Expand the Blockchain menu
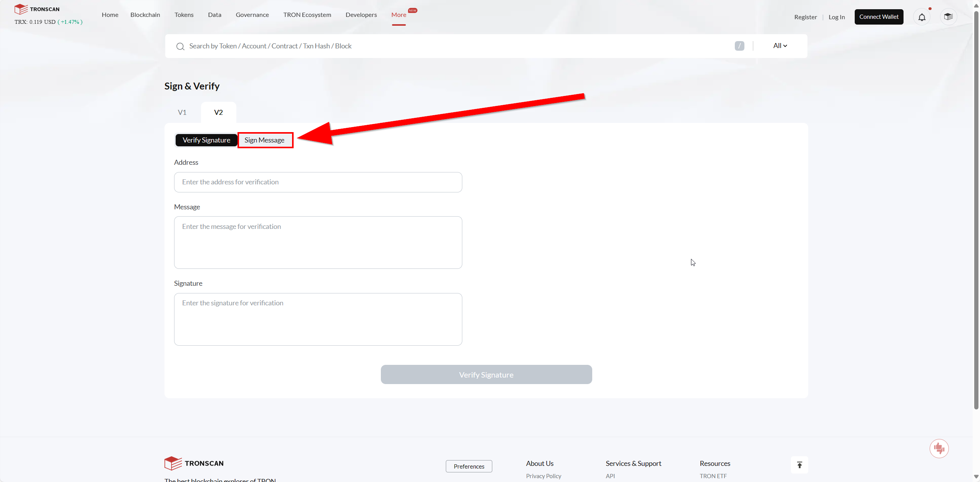Screen dimensions: 980x482 (145, 15)
